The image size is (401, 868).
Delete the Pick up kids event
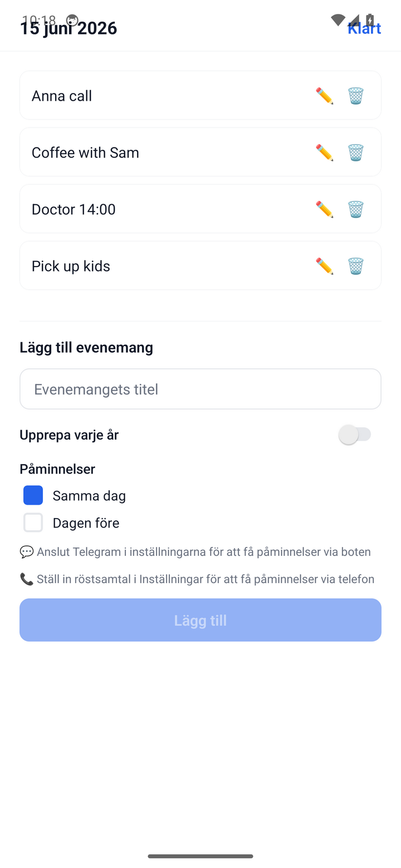click(x=356, y=266)
